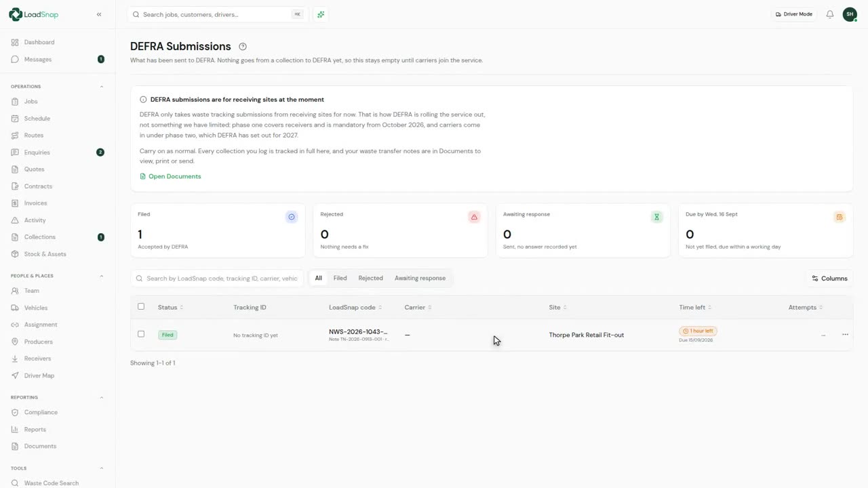
Task: Select the Filed filter tab
Action: pyautogui.click(x=340, y=279)
